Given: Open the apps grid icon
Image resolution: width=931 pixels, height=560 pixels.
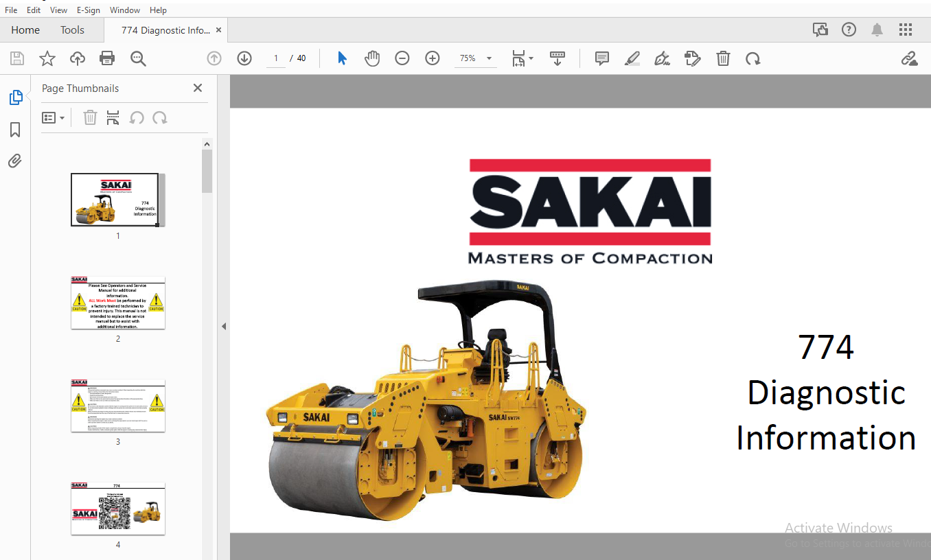Looking at the screenshot, I should (x=906, y=30).
